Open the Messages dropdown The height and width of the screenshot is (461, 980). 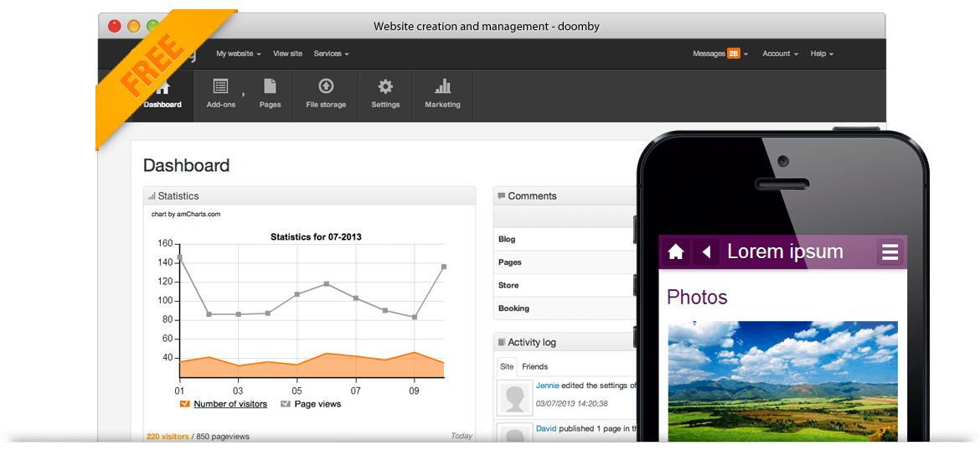720,54
